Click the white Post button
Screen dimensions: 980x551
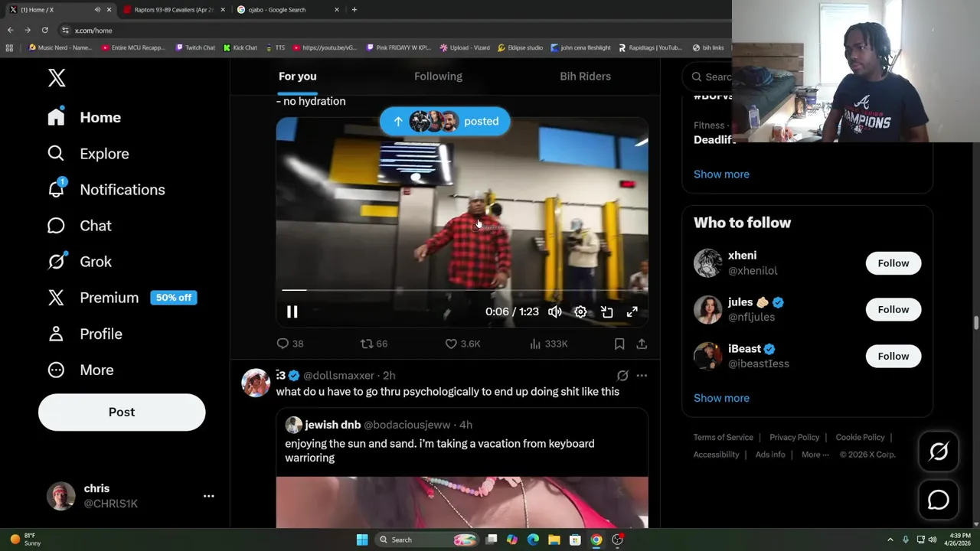click(x=122, y=412)
